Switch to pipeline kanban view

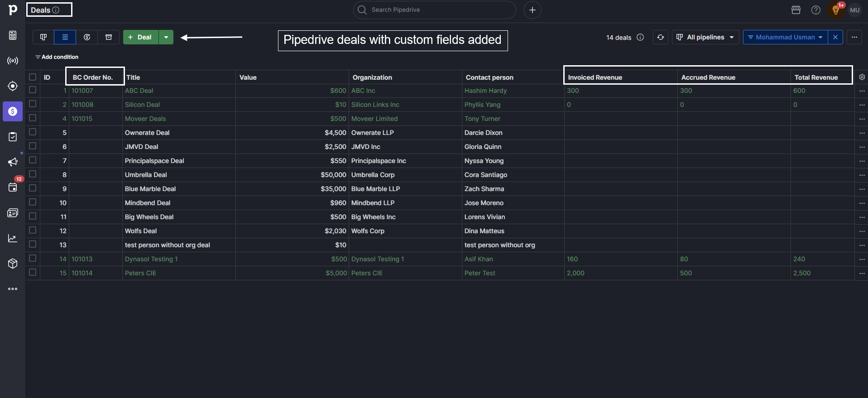click(43, 37)
